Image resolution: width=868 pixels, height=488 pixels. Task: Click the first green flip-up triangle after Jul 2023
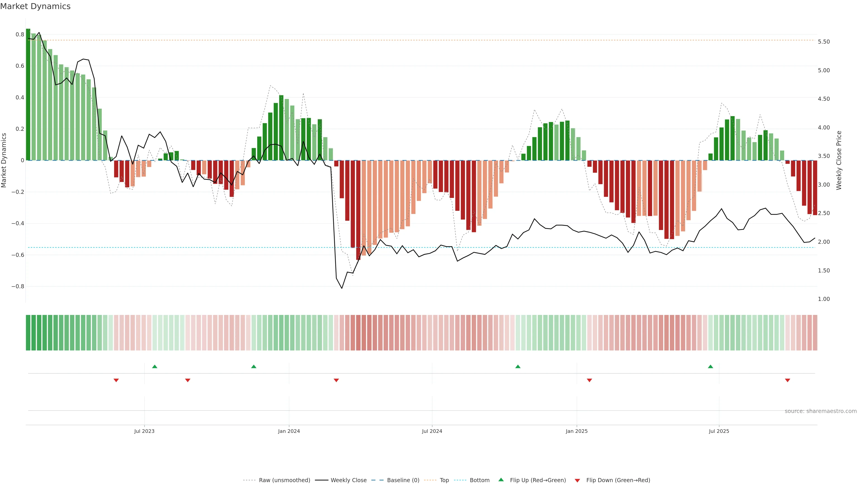155,366
